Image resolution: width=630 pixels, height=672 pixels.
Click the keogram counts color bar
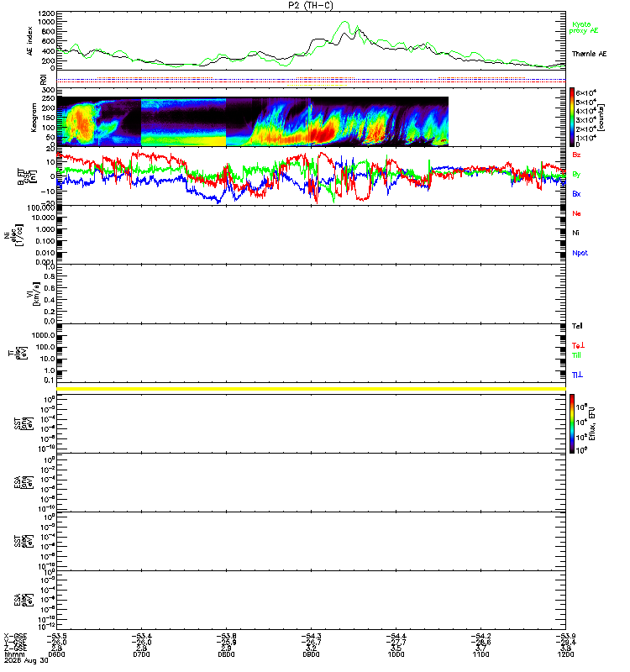(x=572, y=117)
